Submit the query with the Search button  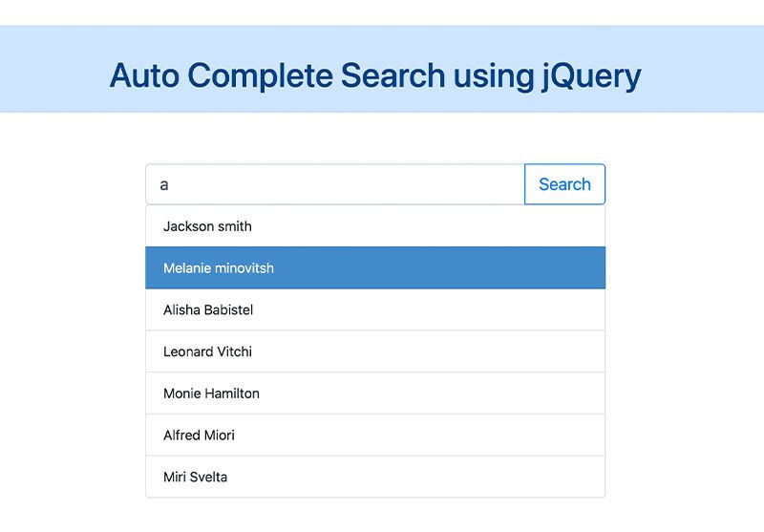coord(564,184)
